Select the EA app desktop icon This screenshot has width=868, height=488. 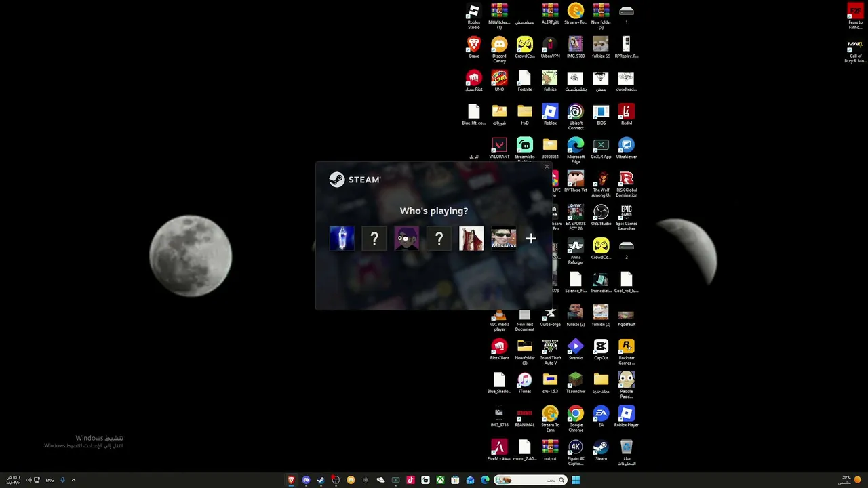[601, 417]
